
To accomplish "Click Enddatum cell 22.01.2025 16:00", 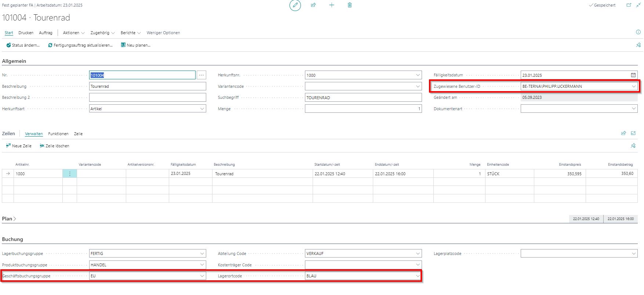I will tap(403, 174).
